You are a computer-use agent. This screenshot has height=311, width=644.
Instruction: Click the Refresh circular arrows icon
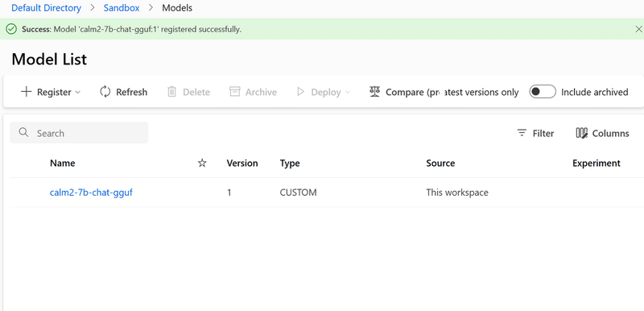click(105, 92)
